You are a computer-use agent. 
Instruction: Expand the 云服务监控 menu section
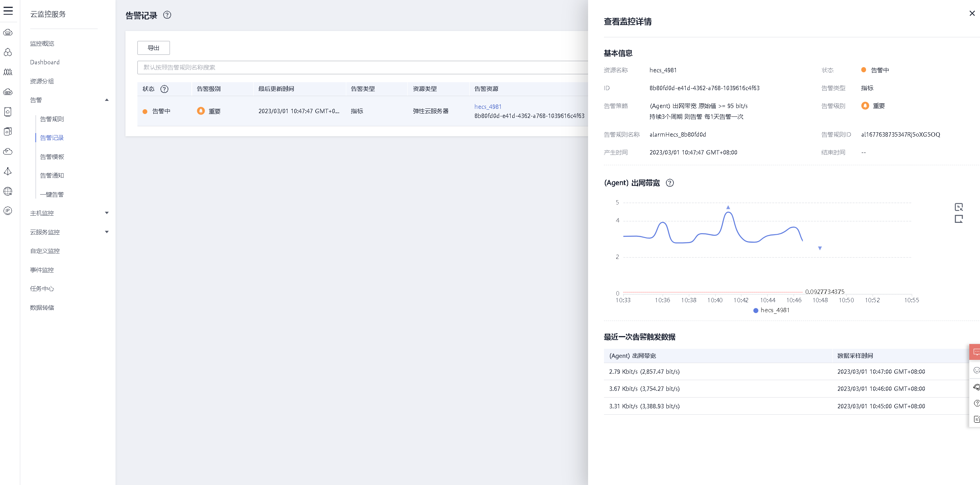click(x=106, y=232)
